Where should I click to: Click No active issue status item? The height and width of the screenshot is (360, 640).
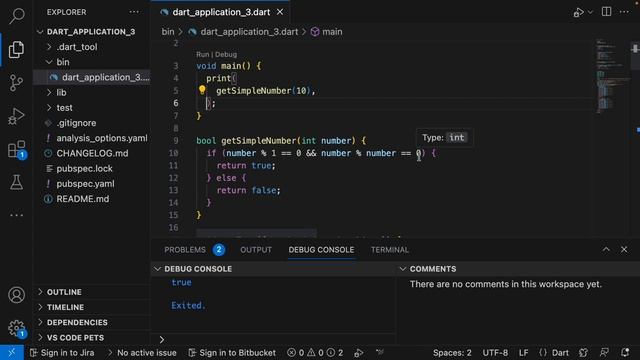click(142, 353)
